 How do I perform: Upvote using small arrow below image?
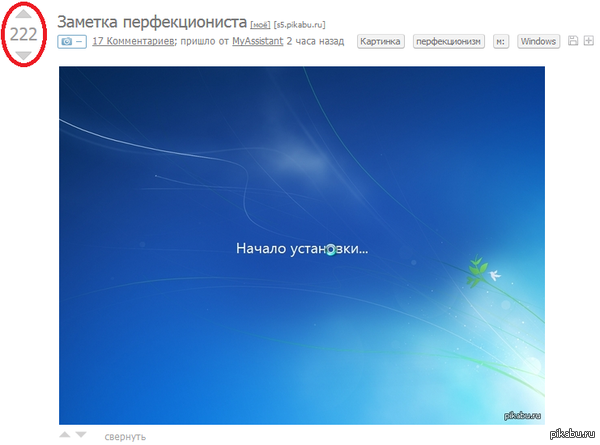coord(65,435)
